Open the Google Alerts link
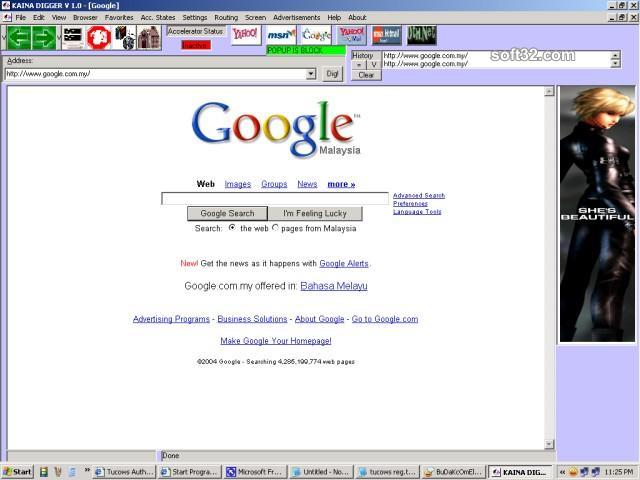The height and width of the screenshot is (480, 640). click(344, 264)
